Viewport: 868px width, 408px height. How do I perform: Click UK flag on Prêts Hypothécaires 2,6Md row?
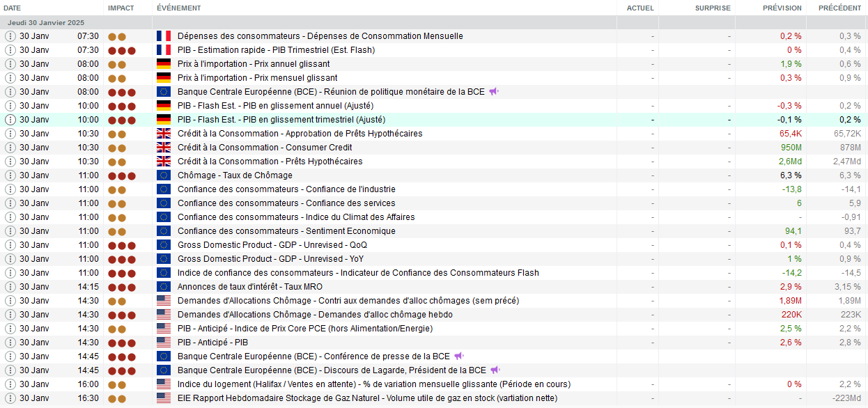(164, 162)
